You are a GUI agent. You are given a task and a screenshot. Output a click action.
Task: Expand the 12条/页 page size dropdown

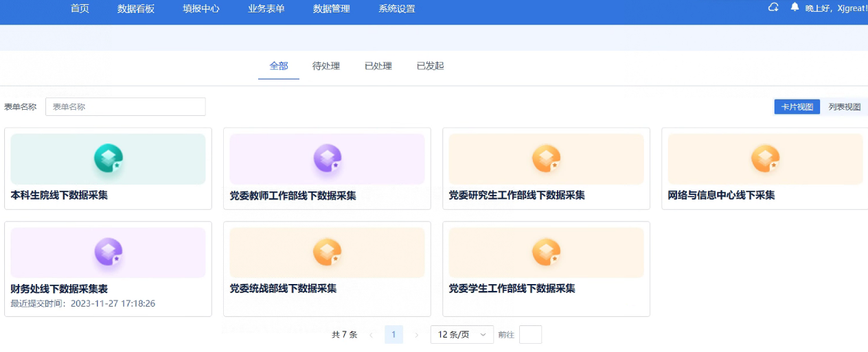coord(461,335)
